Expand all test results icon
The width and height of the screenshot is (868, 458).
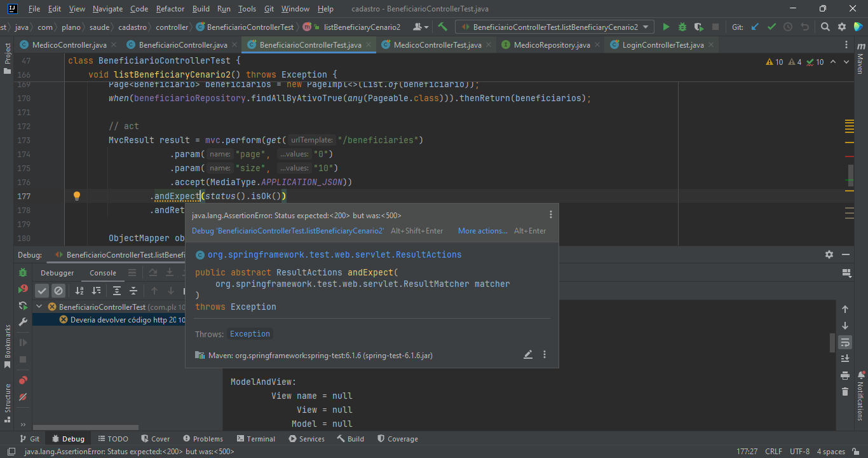(117, 291)
